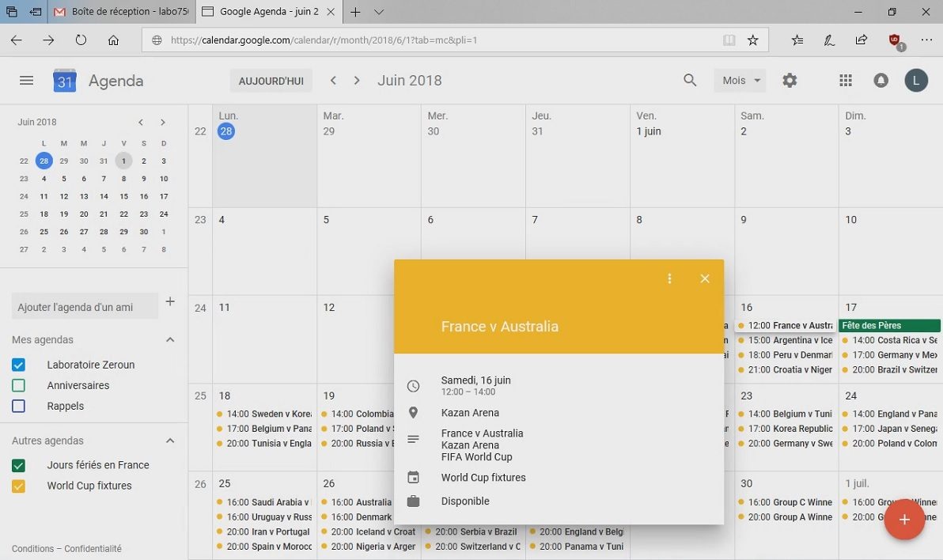This screenshot has height=560, width=943.
Task: Click the Kazan Arena location line
Action: click(x=470, y=413)
